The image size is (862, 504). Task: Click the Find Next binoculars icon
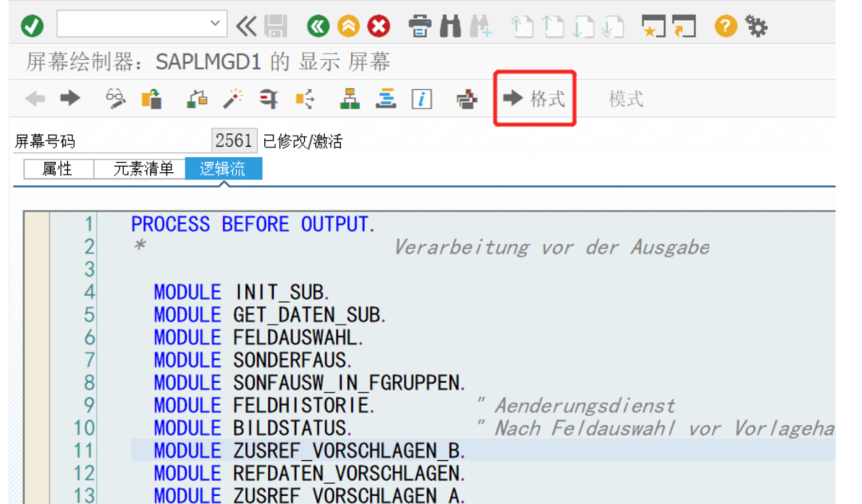tap(480, 26)
